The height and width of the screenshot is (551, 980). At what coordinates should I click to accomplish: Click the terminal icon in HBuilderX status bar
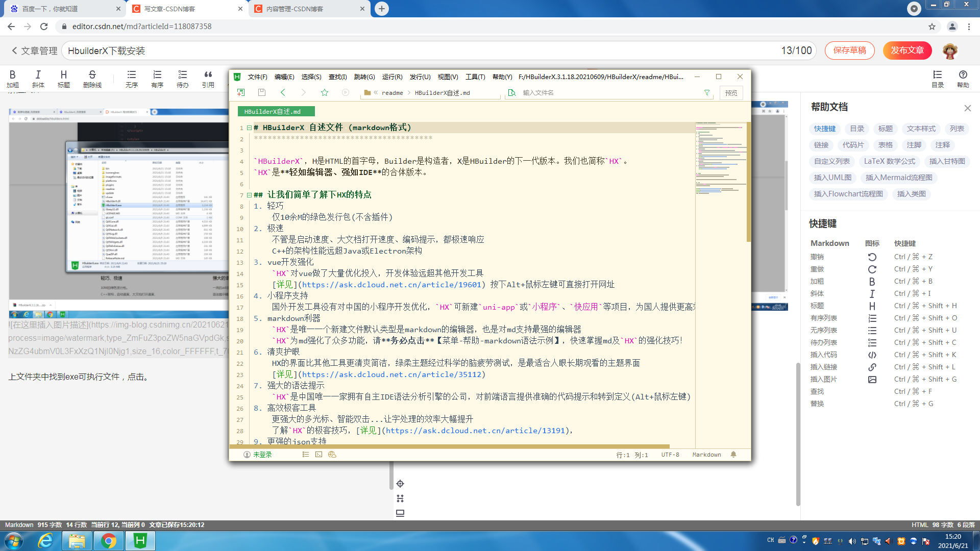pos(318,455)
